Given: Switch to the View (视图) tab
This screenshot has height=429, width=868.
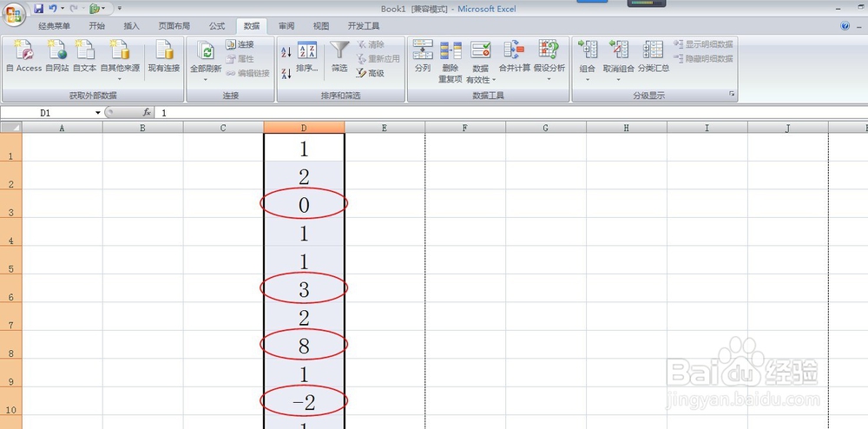Looking at the screenshot, I should (x=321, y=26).
